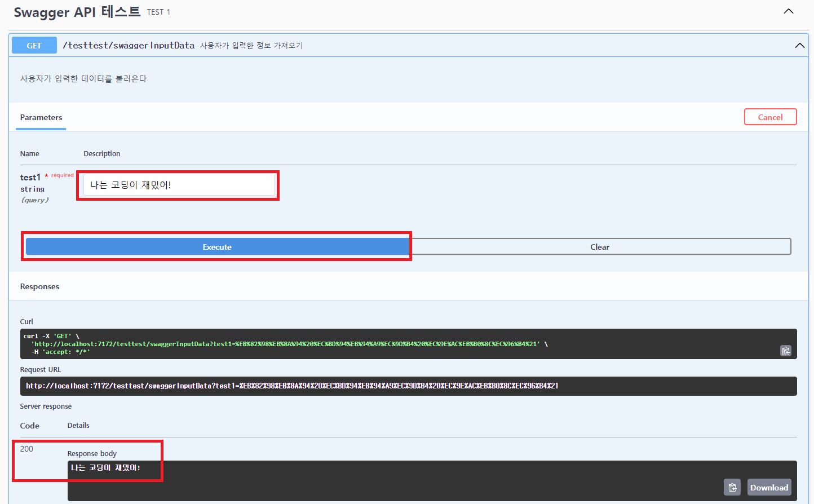Click the Server response label
Viewport: 814px width, 504px height.
coord(46,406)
